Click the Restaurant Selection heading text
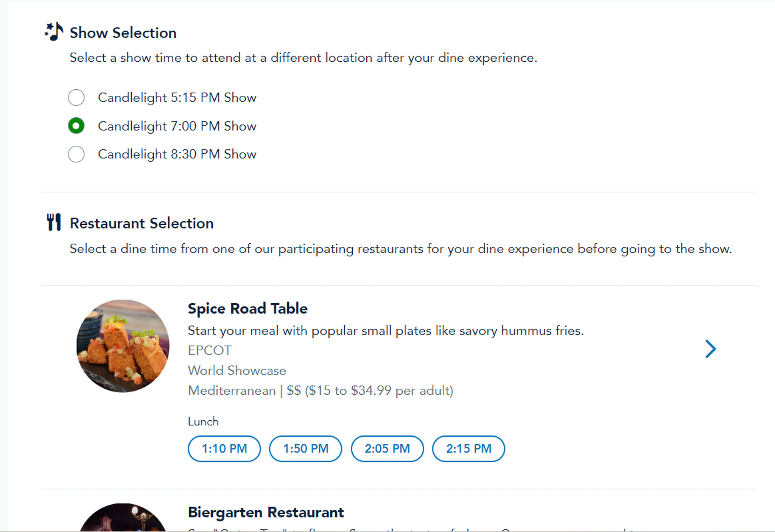 click(142, 224)
